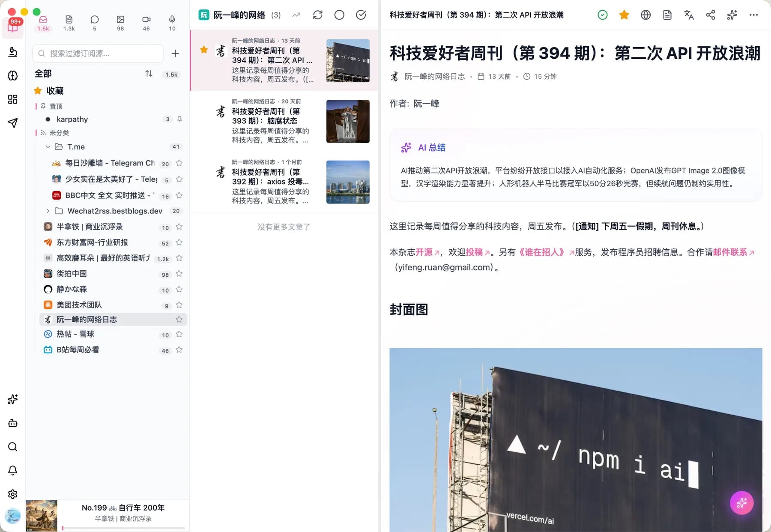Screen dimensions: 771x532
Task: Click the billboard thumbnail of issue 394
Action: (x=348, y=60)
